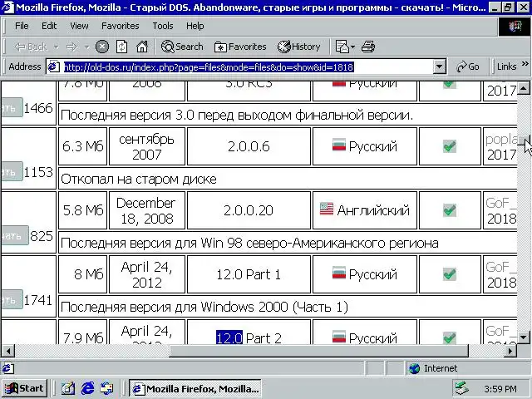
Task: Click the page icon in the address bar
Action: pyautogui.click(x=53, y=66)
